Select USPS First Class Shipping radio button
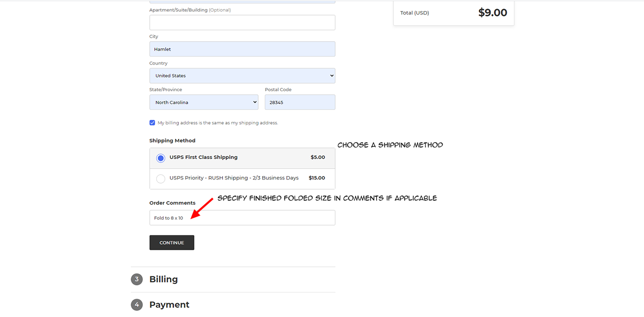The height and width of the screenshot is (317, 644). (161, 158)
